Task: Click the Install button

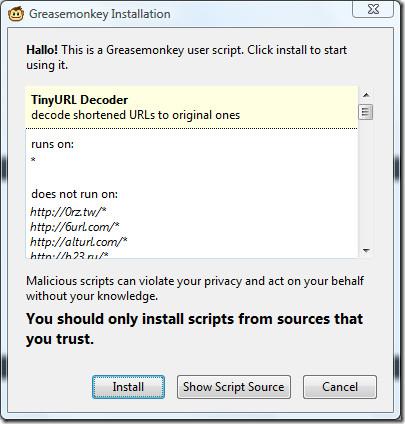Action: coord(128,387)
